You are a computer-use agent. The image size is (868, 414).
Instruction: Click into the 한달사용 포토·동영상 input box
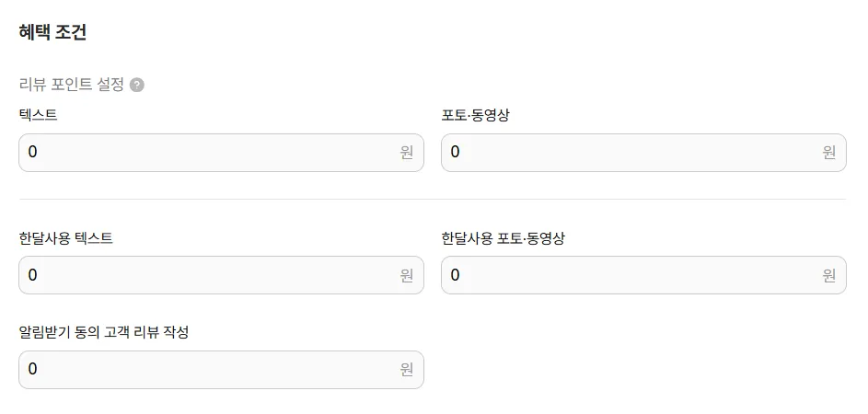click(643, 275)
